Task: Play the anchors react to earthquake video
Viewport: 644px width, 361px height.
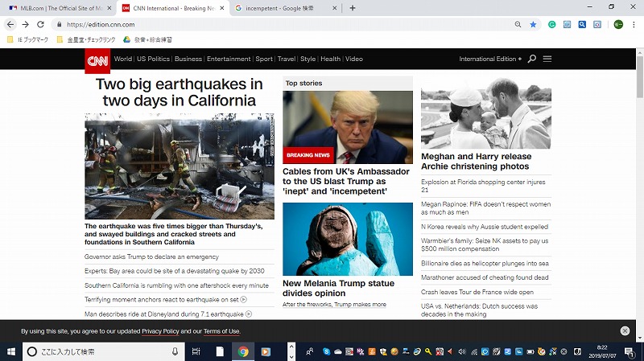Action: point(166,300)
